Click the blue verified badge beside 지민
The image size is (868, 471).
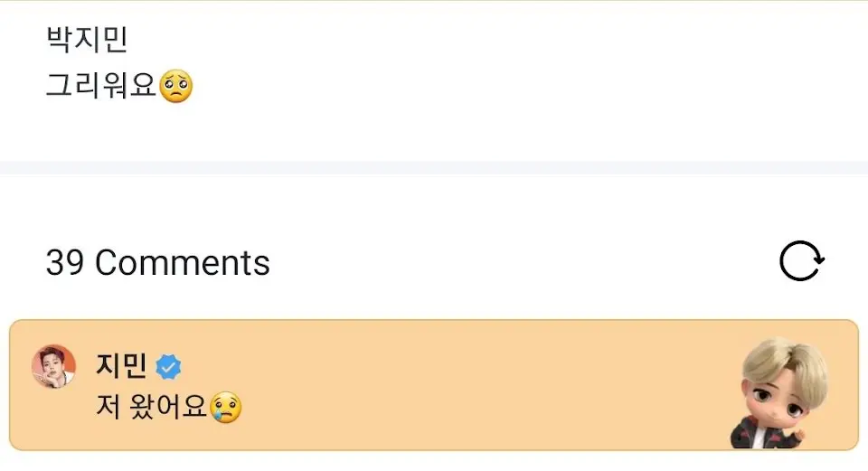pyautogui.click(x=168, y=367)
